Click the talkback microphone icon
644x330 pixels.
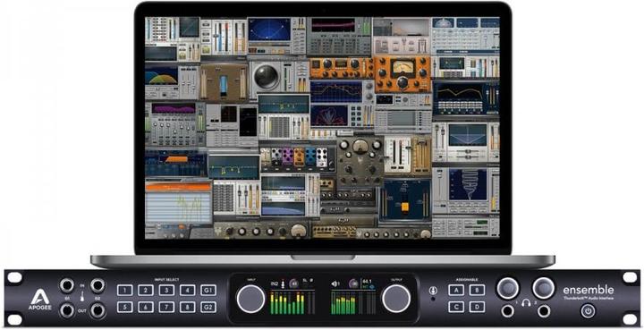[x=433, y=290]
